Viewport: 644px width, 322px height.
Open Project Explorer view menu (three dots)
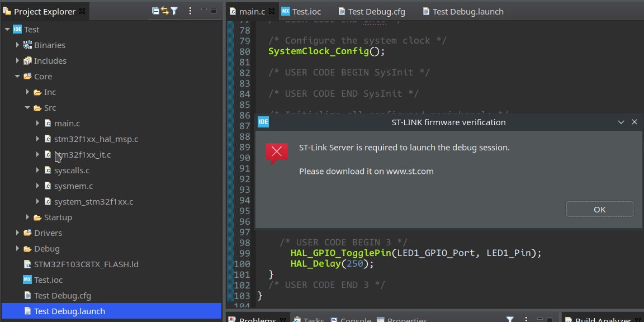(190, 11)
